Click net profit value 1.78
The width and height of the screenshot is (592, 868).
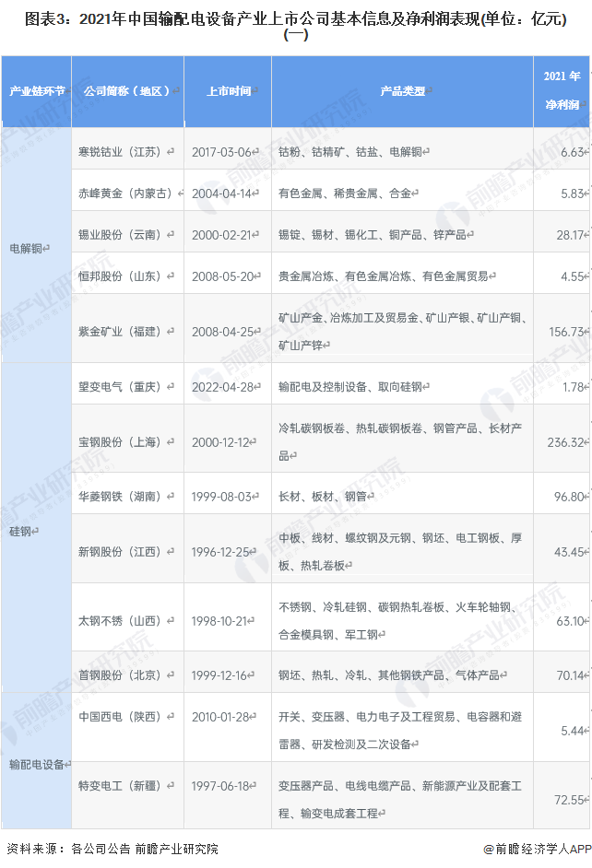575,387
